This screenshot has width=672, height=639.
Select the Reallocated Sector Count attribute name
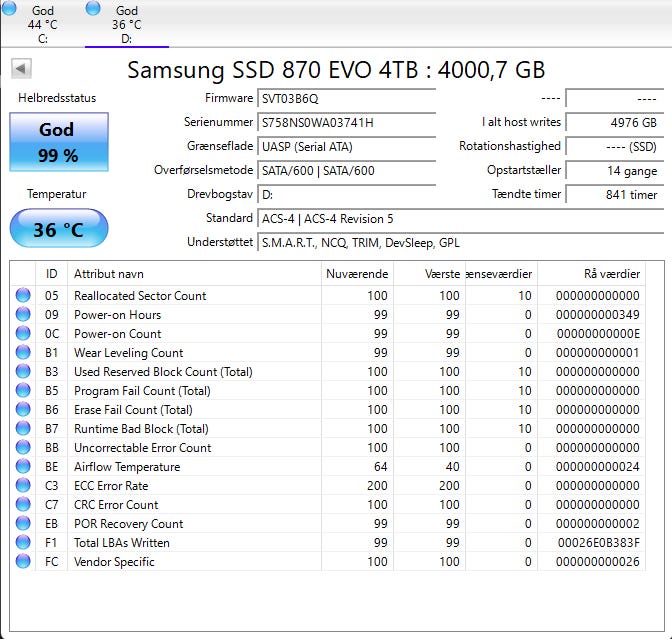tap(140, 296)
